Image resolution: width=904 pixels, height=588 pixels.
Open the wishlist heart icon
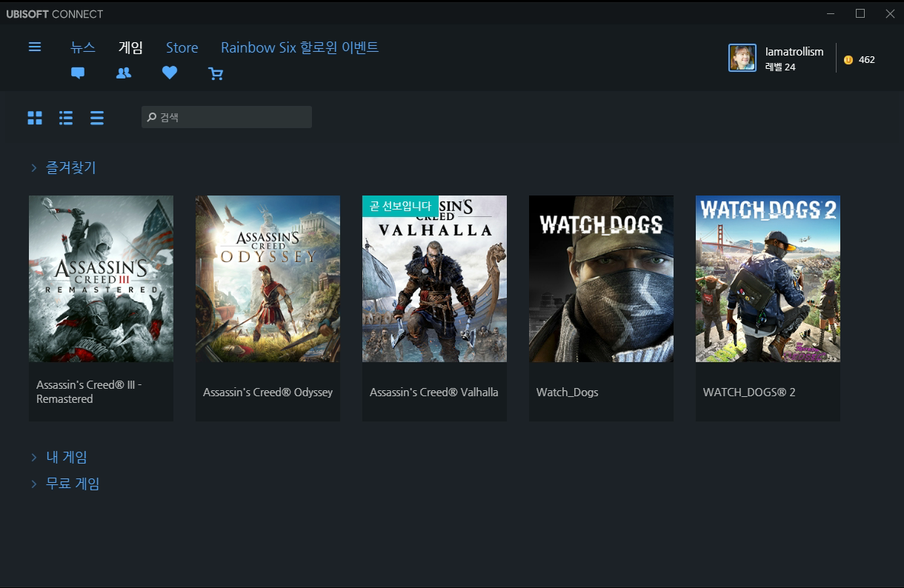click(x=170, y=73)
